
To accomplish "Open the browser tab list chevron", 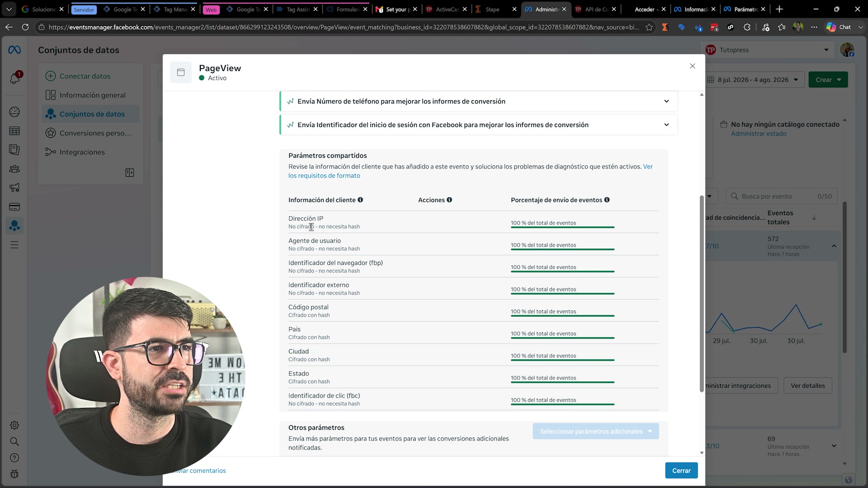I will pos(9,9).
